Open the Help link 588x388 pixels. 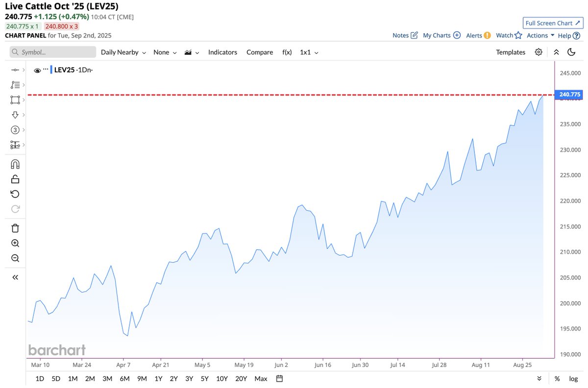(x=568, y=35)
